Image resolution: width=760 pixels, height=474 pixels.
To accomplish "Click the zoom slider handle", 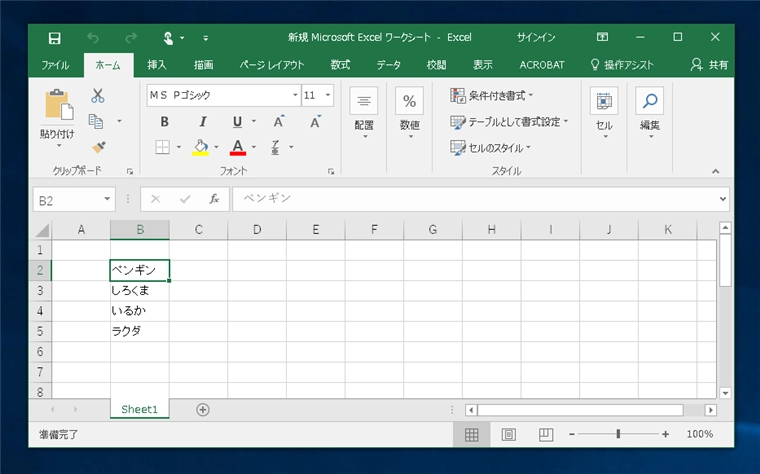I will pos(618,434).
